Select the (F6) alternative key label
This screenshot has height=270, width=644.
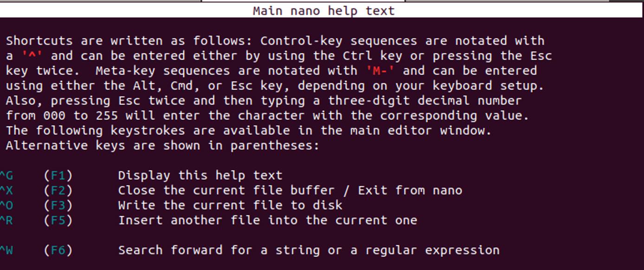pos(58,250)
